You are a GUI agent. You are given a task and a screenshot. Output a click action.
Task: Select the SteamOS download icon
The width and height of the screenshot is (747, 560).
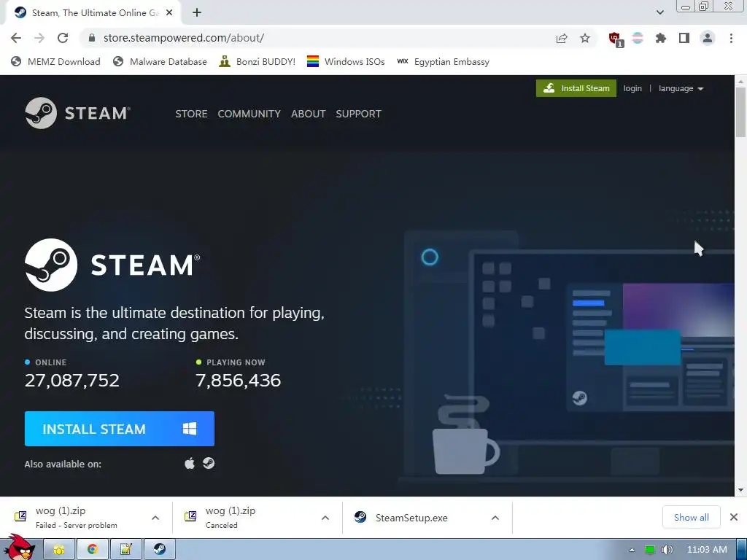[209, 463]
